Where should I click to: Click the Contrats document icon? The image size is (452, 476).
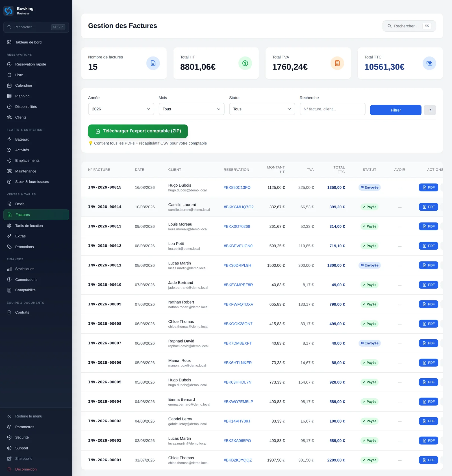(9, 312)
